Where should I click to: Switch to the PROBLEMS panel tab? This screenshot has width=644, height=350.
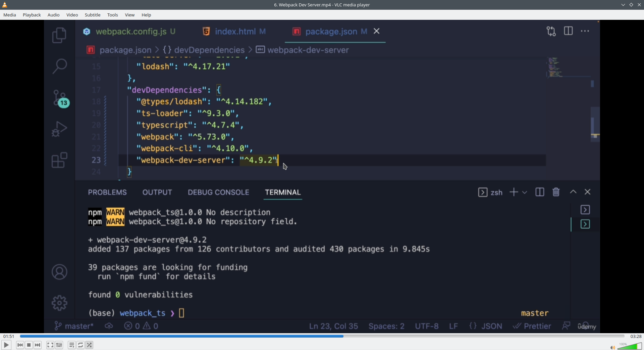pyautogui.click(x=107, y=192)
